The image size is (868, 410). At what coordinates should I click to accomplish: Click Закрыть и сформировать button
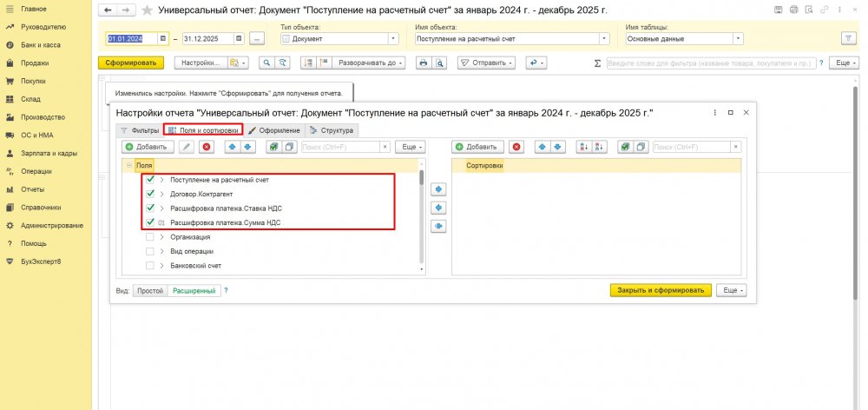point(661,290)
